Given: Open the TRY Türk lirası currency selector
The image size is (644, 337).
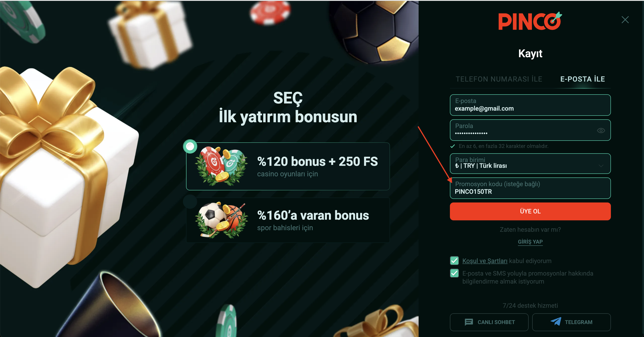Looking at the screenshot, I should tap(530, 163).
